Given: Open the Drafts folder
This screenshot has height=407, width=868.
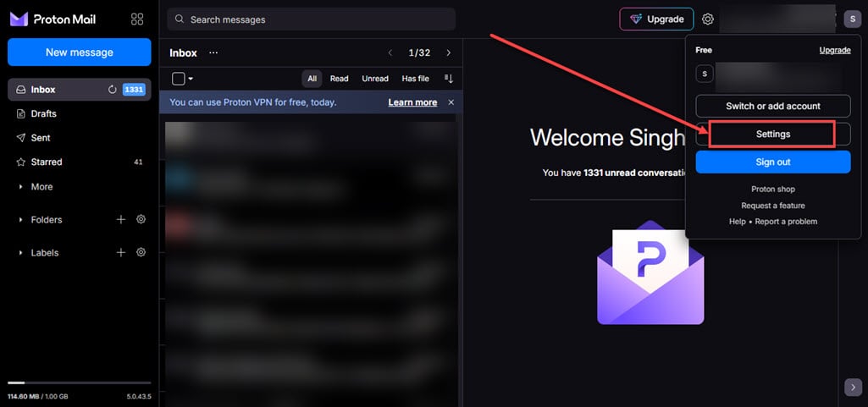Looking at the screenshot, I should click(x=79, y=114).
